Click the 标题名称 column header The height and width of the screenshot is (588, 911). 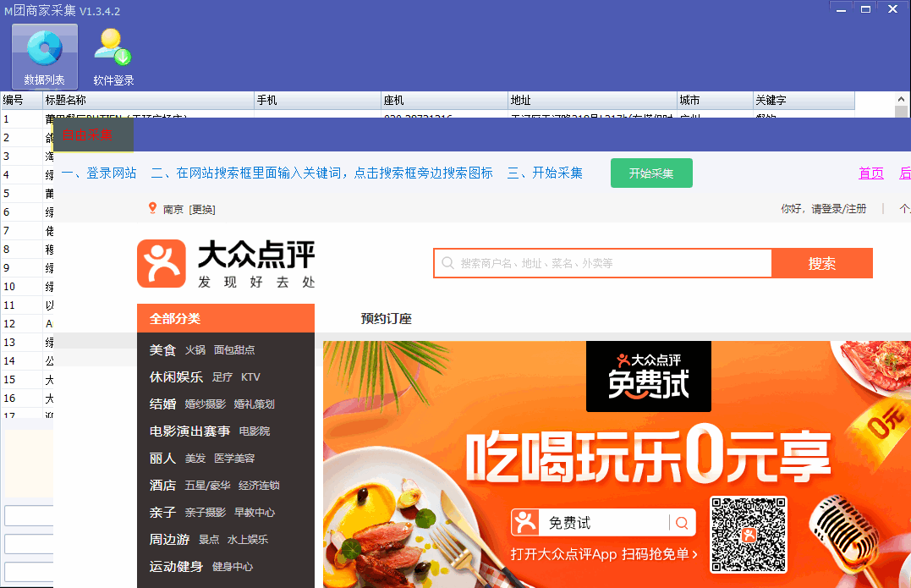point(149,101)
